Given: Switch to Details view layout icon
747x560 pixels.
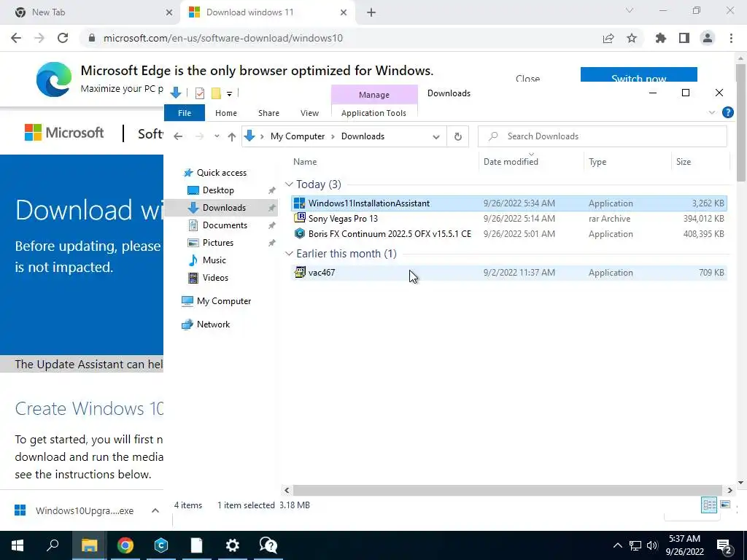Looking at the screenshot, I should [x=709, y=505].
